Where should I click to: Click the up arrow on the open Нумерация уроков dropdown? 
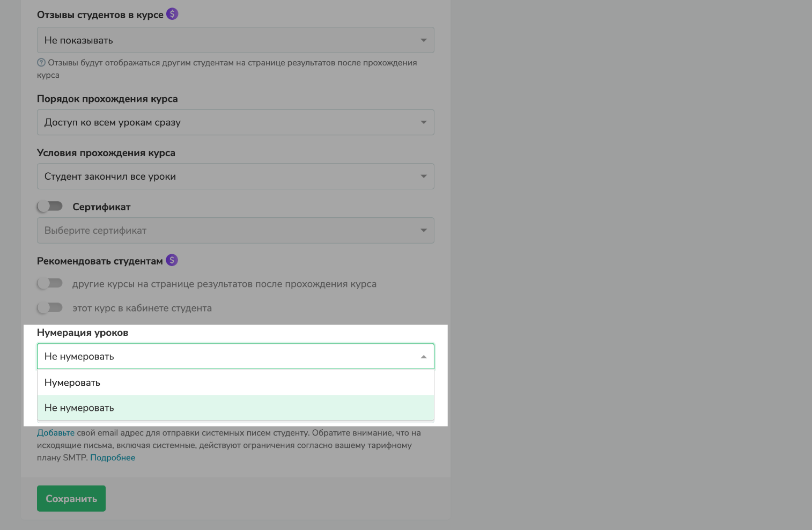coord(423,357)
